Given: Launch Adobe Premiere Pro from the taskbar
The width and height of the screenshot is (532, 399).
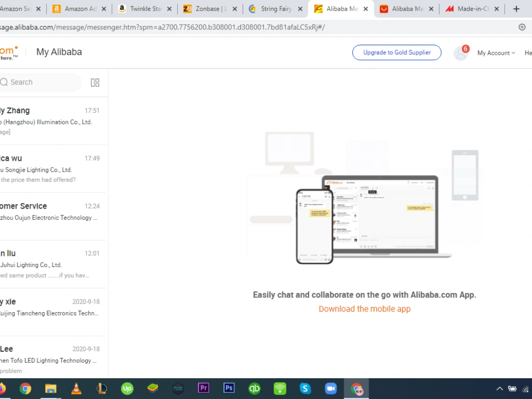Looking at the screenshot, I should tap(204, 388).
